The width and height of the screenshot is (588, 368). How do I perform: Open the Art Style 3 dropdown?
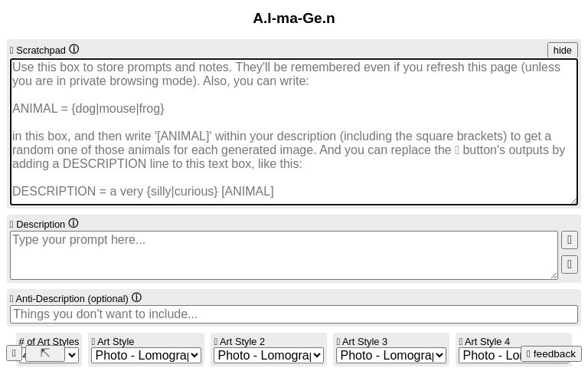391,355
